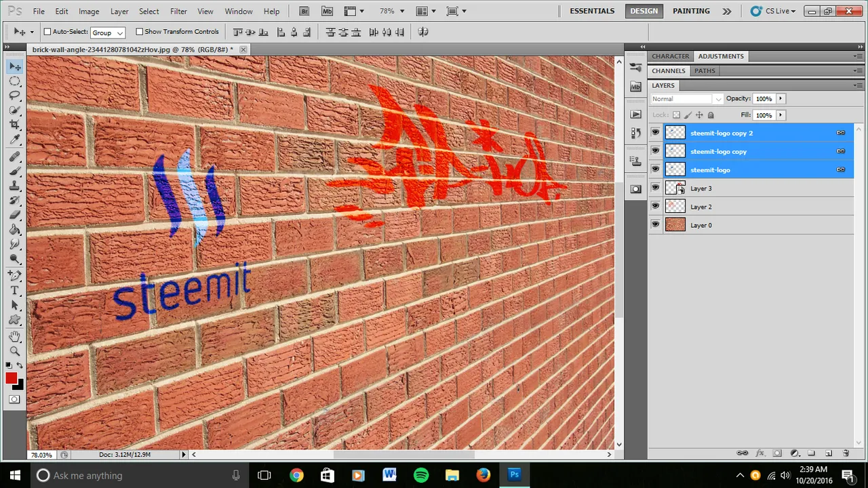Image resolution: width=868 pixels, height=488 pixels.
Task: Open the Mini Bridge collapsed panel
Action: 635,87
